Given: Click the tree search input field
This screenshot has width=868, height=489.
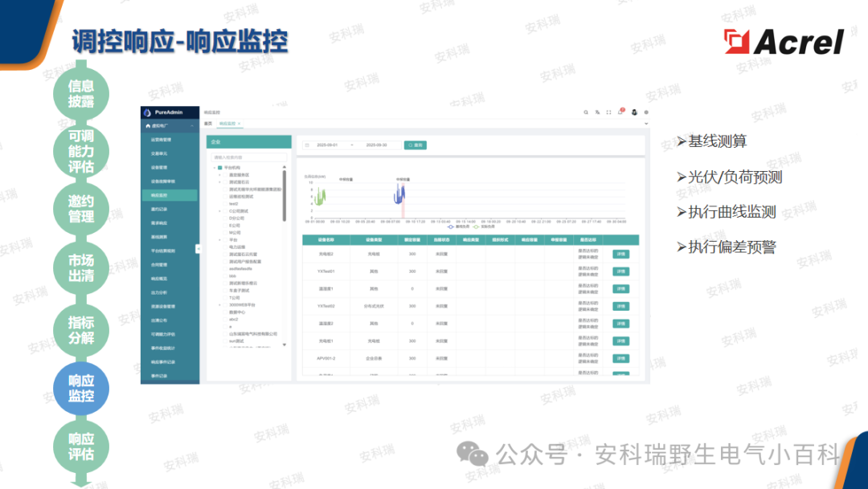Looking at the screenshot, I should point(248,157).
